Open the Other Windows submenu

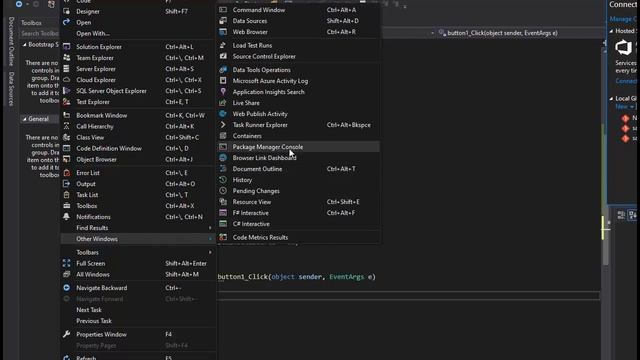coord(138,239)
